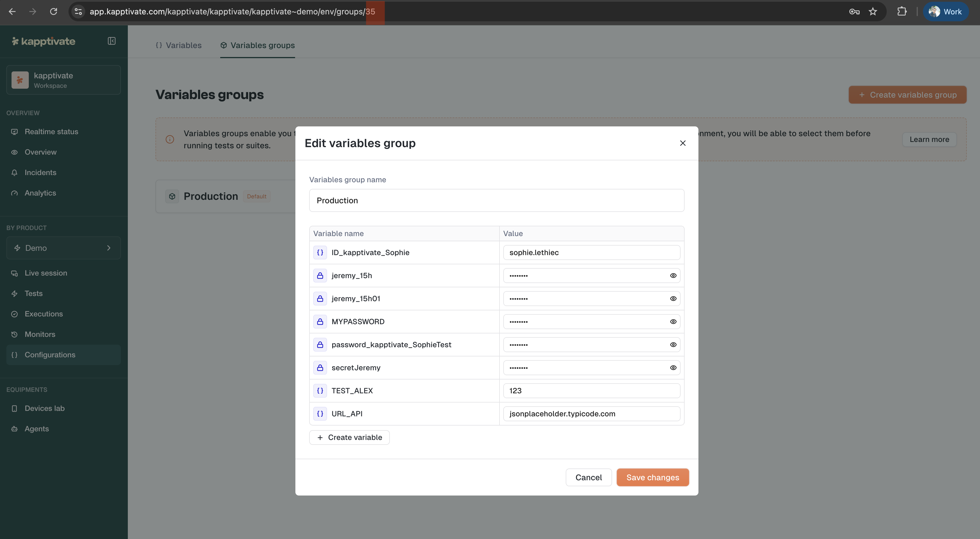Open Realtime status from the sidebar

coord(51,132)
